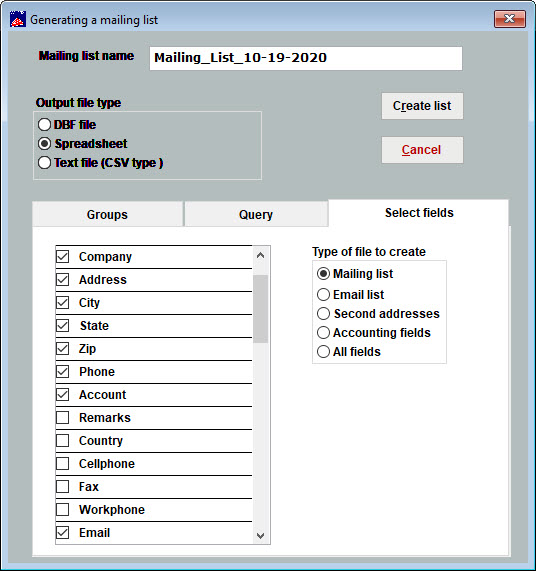The image size is (536, 571).
Task: Tick the Country field checkbox
Action: coord(63,441)
